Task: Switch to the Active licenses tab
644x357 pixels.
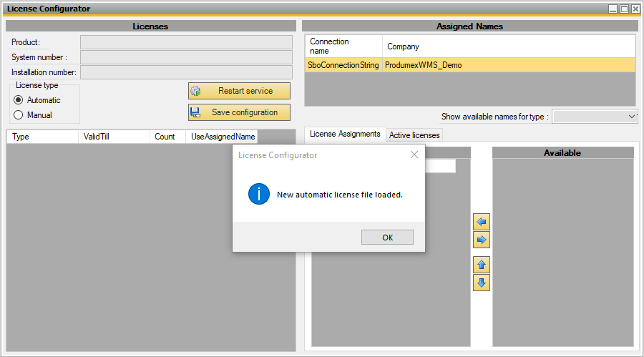Action: tap(415, 135)
